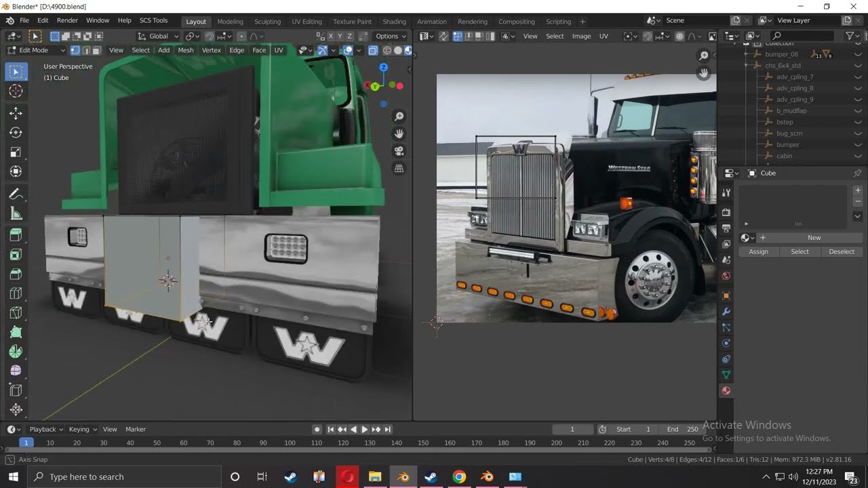The height and width of the screenshot is (488, 868).
Task: Click the Assign button
Action: coord(758,251)
